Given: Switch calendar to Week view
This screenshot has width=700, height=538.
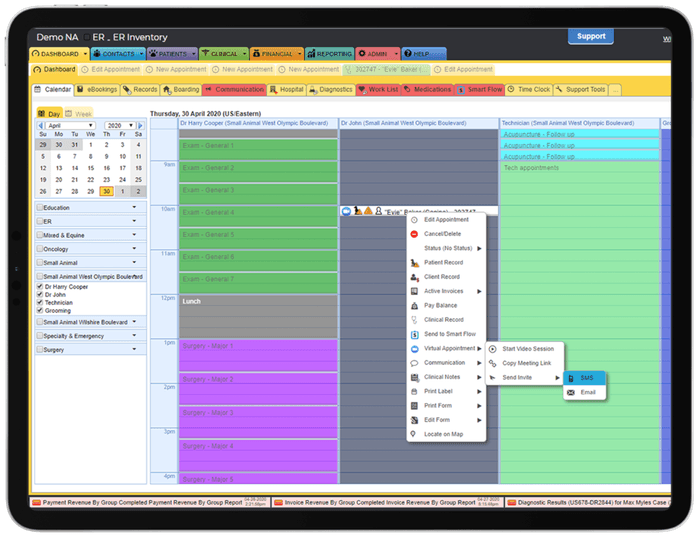Looking at the screenshot, I should point(79,114).
